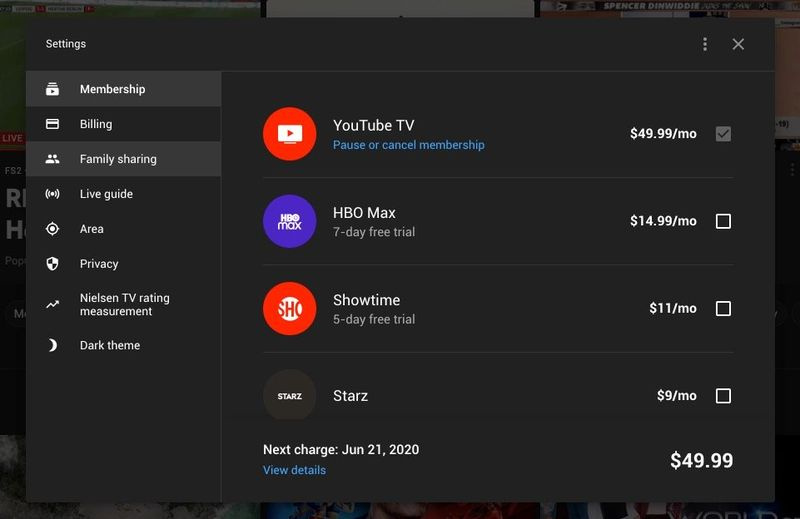The image size is (800, 519).
Task: Click the 7-day free trial text
Action: [x=374, y=232]
